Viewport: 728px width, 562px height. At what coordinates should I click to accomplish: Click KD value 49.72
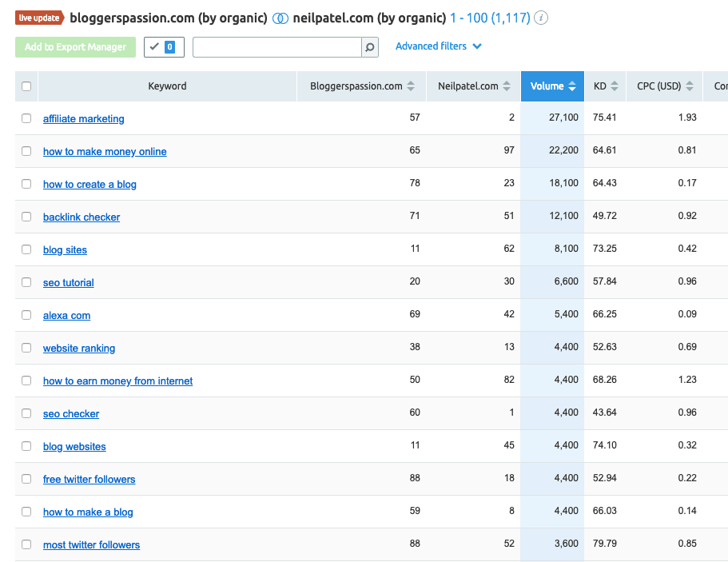click(604, 216)
